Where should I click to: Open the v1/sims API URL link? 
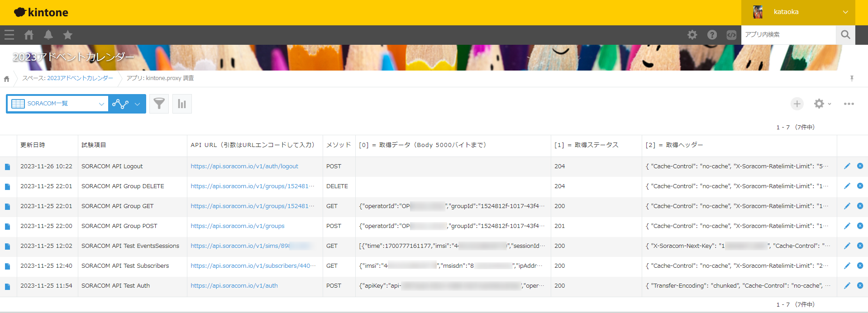(x=251, y=246)
